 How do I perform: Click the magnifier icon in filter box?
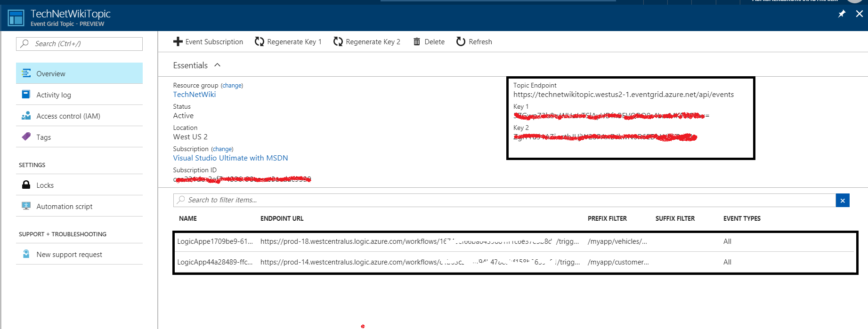click(x=181, y=200)
